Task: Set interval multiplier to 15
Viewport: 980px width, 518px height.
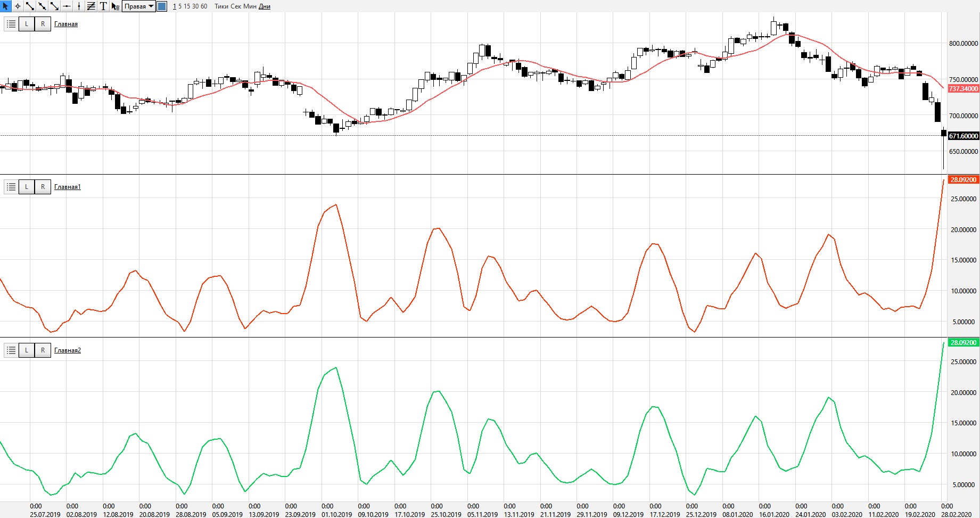Action: click(x=187, y=6)
